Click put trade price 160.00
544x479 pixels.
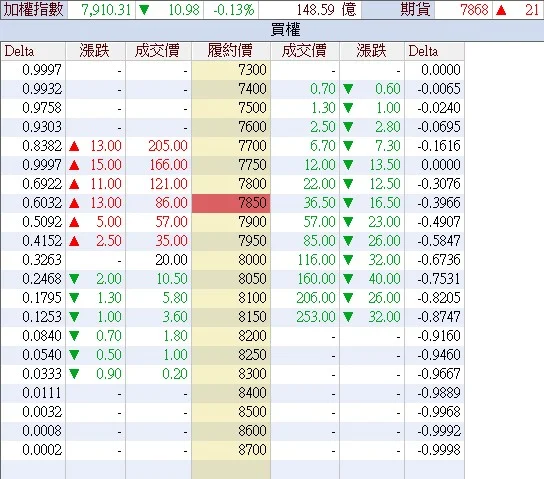pyautogui.click(x=317, y=279)
